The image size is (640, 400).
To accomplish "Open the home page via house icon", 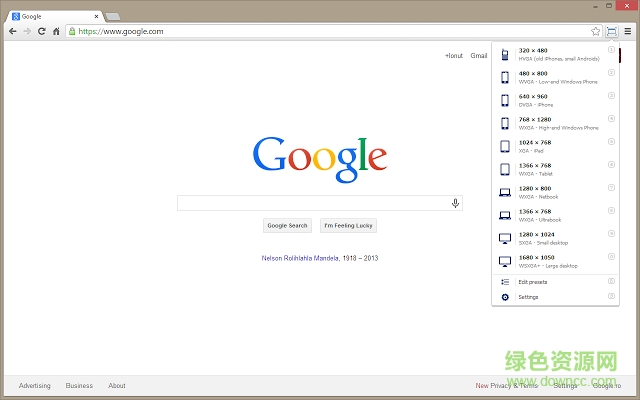I will pyautogui.click(x=56, y=31).
